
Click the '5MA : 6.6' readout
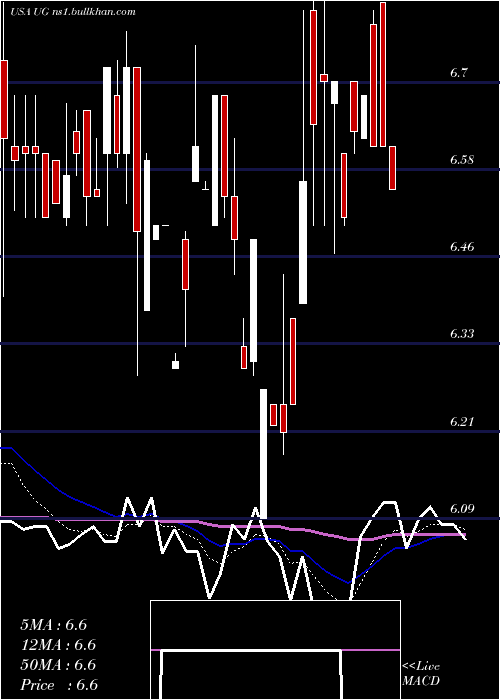click(x=54, y=625)
